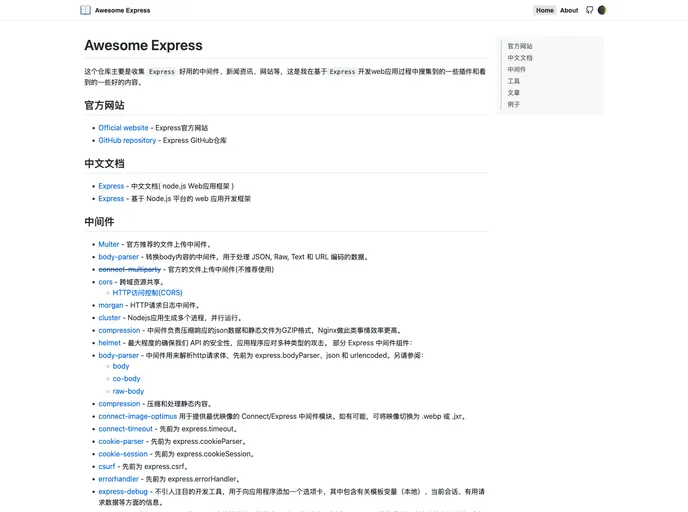This screenshot has height=512, width=688.
Task: Open the GitHub icon in header
Action: point(589,10)
